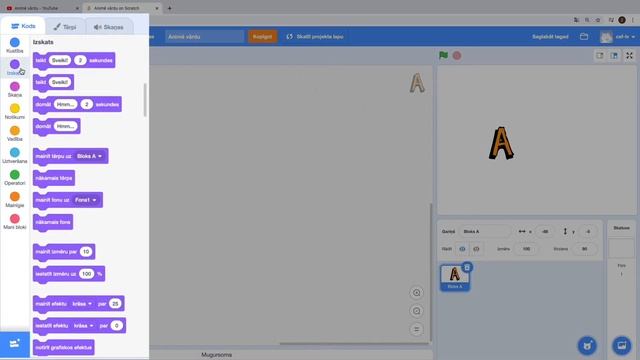Click the notīrīt grafiskos efektus block
This screenshot has width=640, height=360.
64,347
